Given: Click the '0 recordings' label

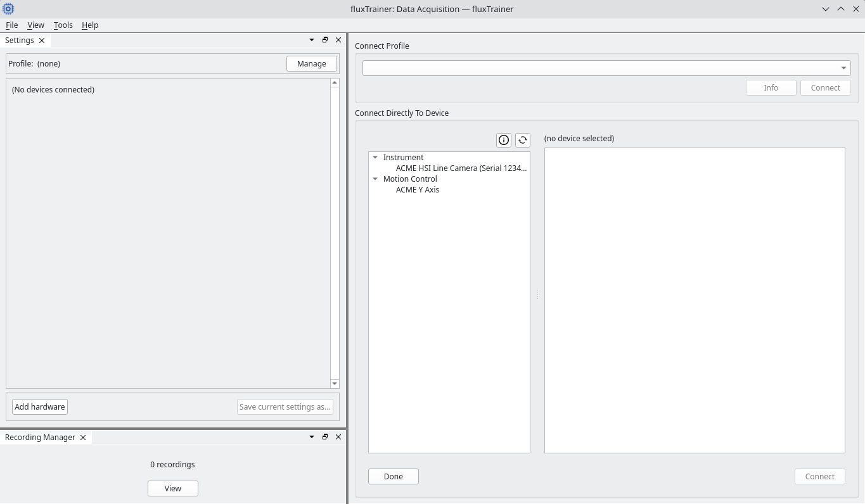Looking at the screenshot, I should (173, 465).
